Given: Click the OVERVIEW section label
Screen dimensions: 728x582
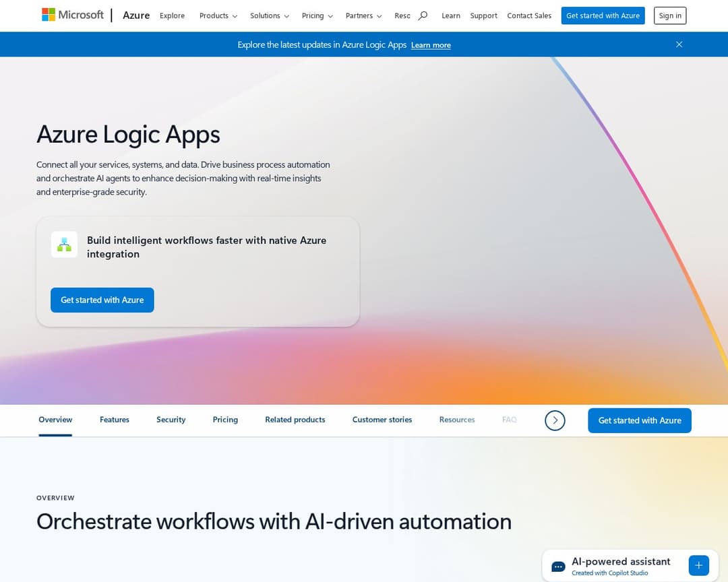Looking at the screenshot, I should coord(55,498).
